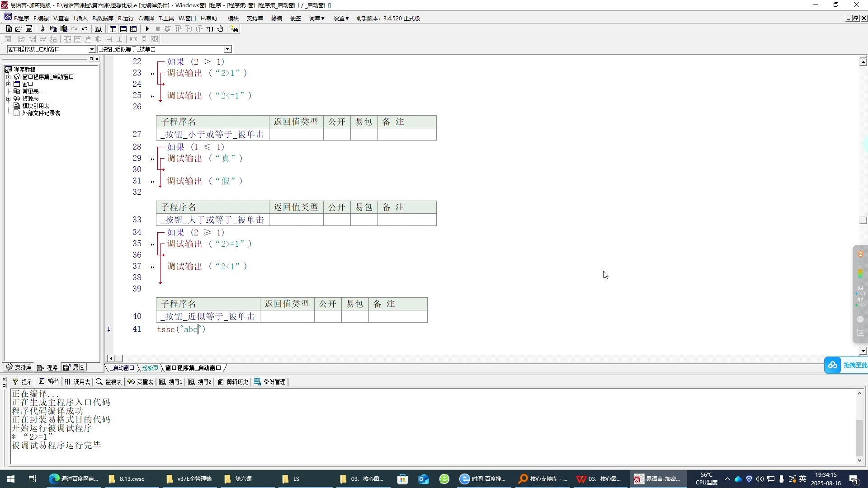This screenshot has height=488, width=868.
Task: Click the Find magnifier toolbar icon
Action: [x=98, y=28]
